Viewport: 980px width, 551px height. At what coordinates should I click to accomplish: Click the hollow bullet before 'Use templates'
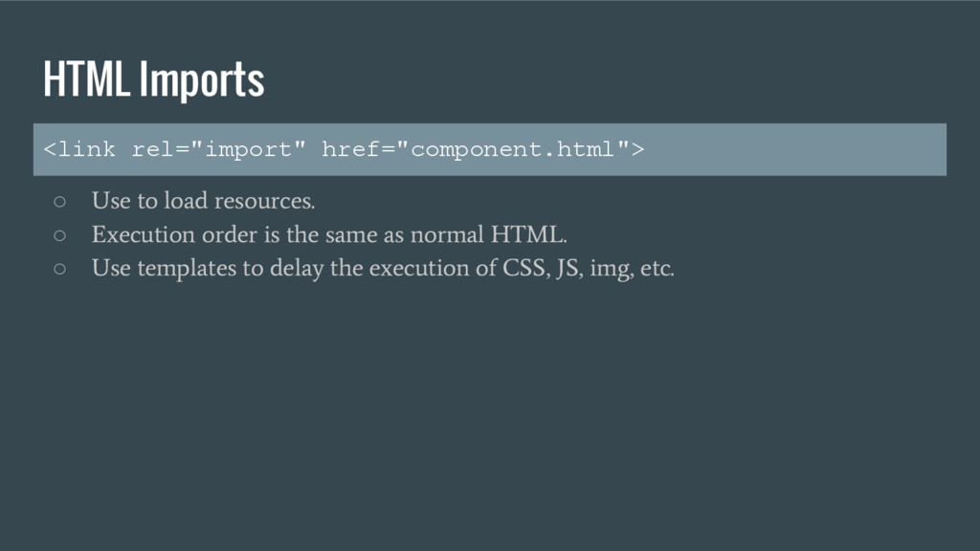59,269
